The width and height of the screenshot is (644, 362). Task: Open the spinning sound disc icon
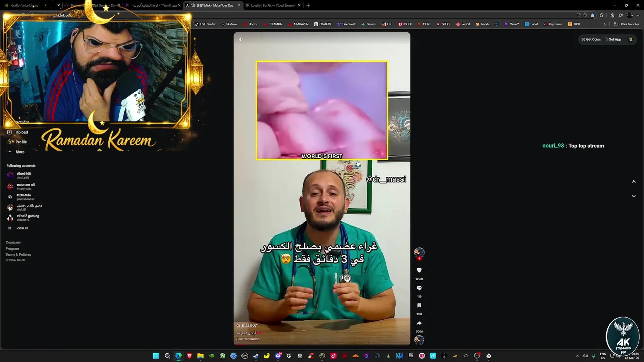pos(419,340)
